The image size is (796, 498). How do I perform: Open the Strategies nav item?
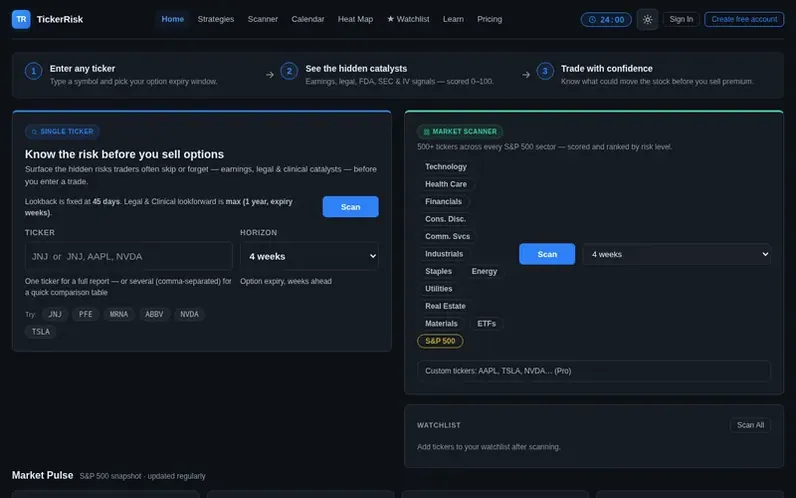click(x=216, y=19)
